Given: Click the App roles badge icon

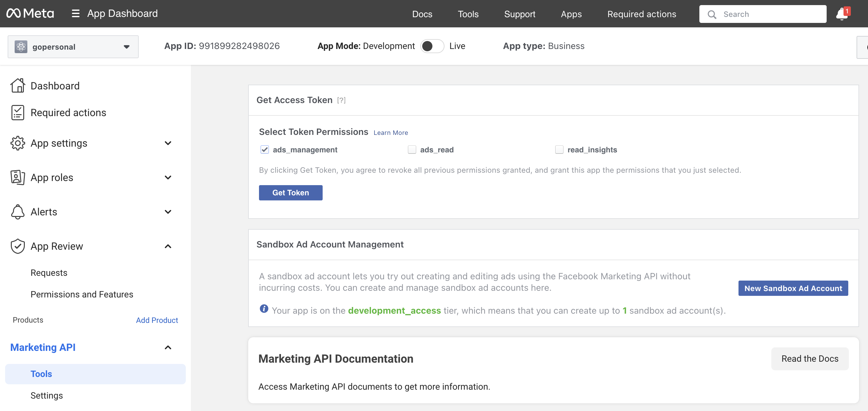Looking at the screenshot, I should 17,178.
